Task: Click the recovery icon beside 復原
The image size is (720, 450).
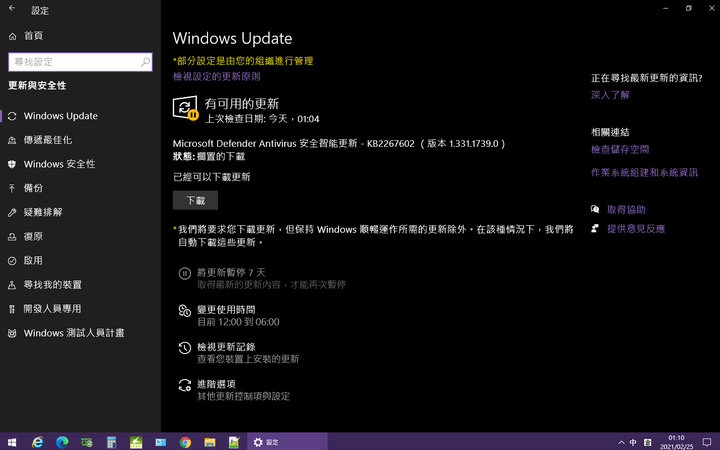Action: click(x=12, y=236)
